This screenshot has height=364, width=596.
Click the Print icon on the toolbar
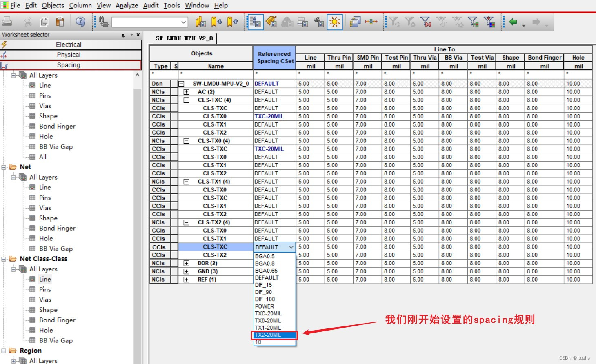pyautogui.click(x=7, y=22)
